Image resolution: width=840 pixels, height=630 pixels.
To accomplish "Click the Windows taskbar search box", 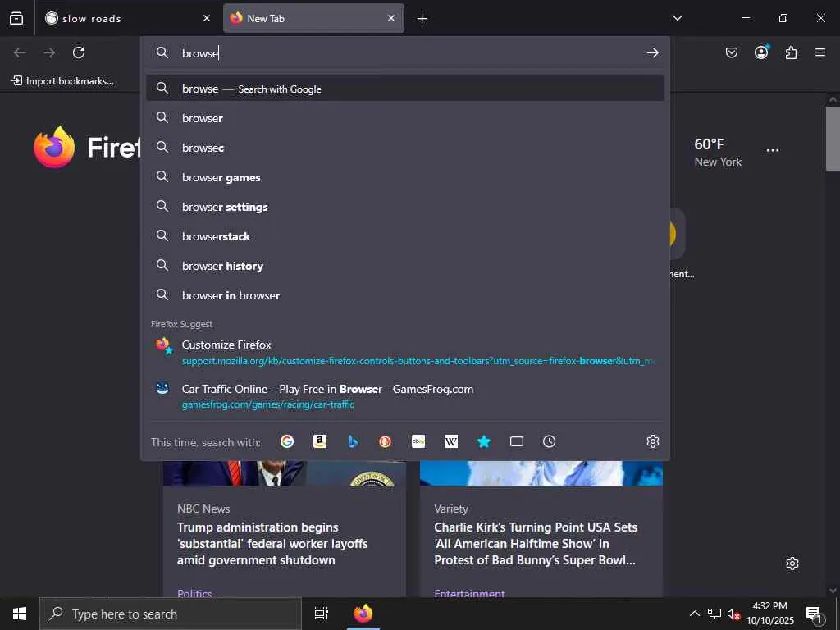I will click(171, 614).
